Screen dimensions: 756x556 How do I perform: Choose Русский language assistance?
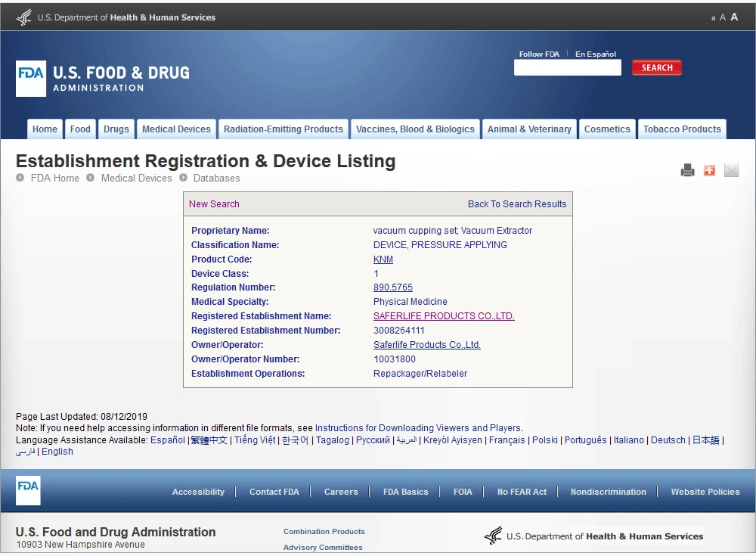373,440
